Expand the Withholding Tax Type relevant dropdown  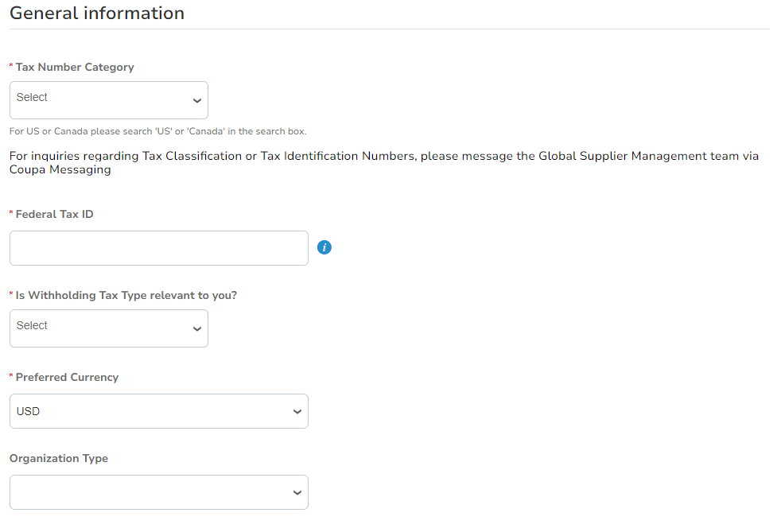click(x=108, y=328)
